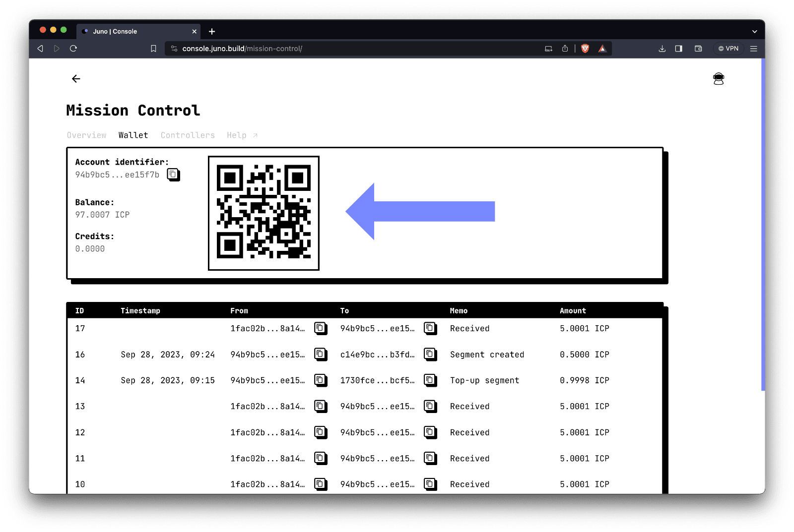794x532 pixels.
Task: Click the timestamp Sep 28, 2023, 09:15
Action: tap(168, 380)
